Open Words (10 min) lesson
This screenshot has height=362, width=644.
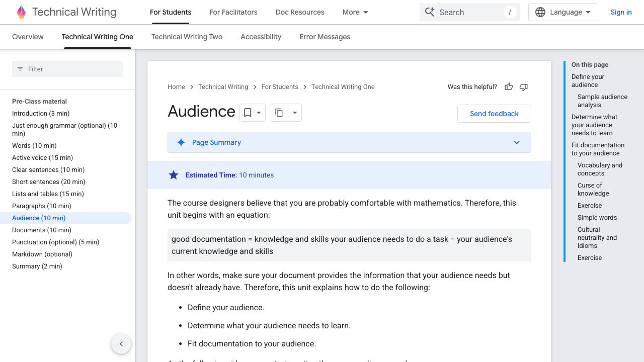coord(34,146)
